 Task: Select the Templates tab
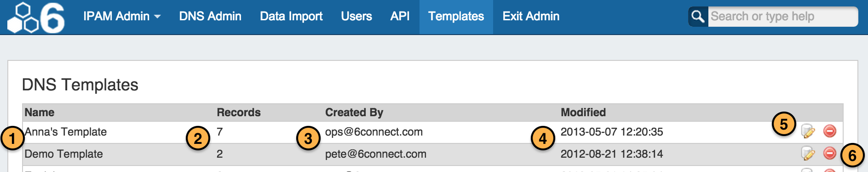[x=456, y=17]
